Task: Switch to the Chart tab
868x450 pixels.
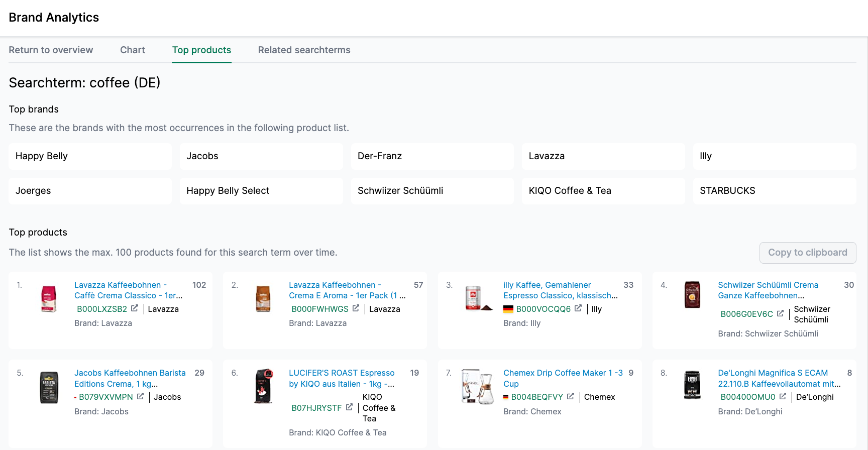Action: (x=133, y=50)
